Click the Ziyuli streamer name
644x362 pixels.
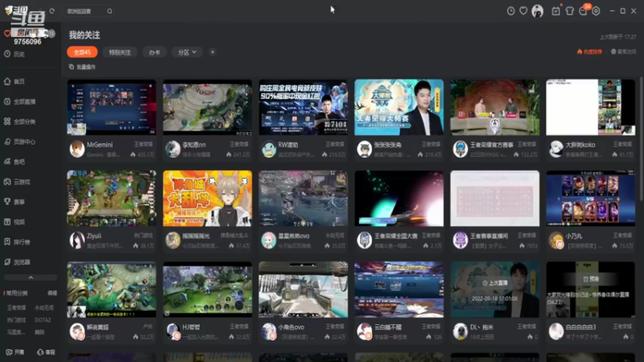pos(94,236)
